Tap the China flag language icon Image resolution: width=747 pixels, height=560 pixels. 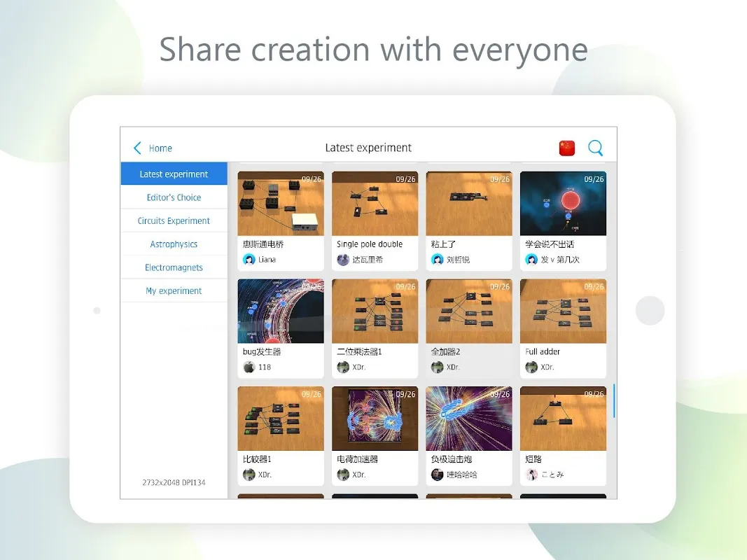(566, 148)
